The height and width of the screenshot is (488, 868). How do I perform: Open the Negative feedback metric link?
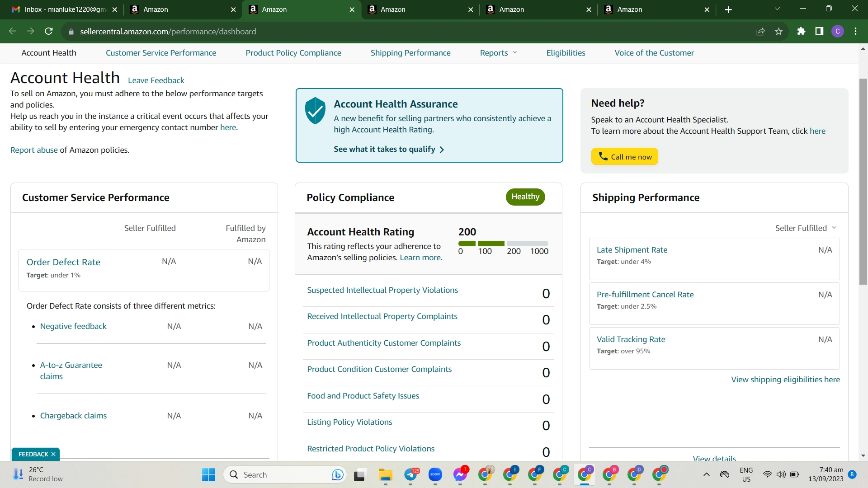(73, 326)
